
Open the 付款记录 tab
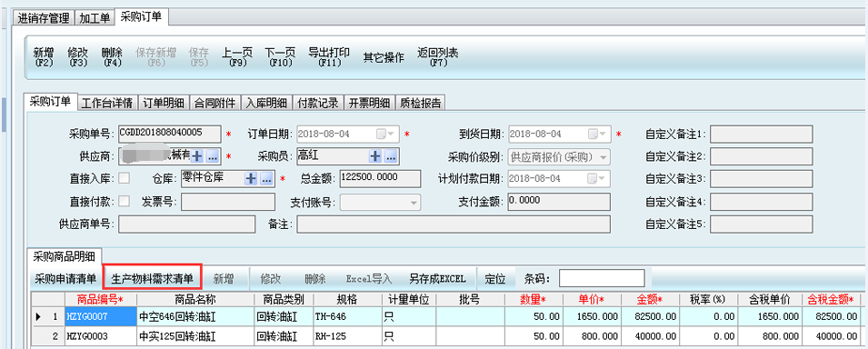tap(318, 103)
